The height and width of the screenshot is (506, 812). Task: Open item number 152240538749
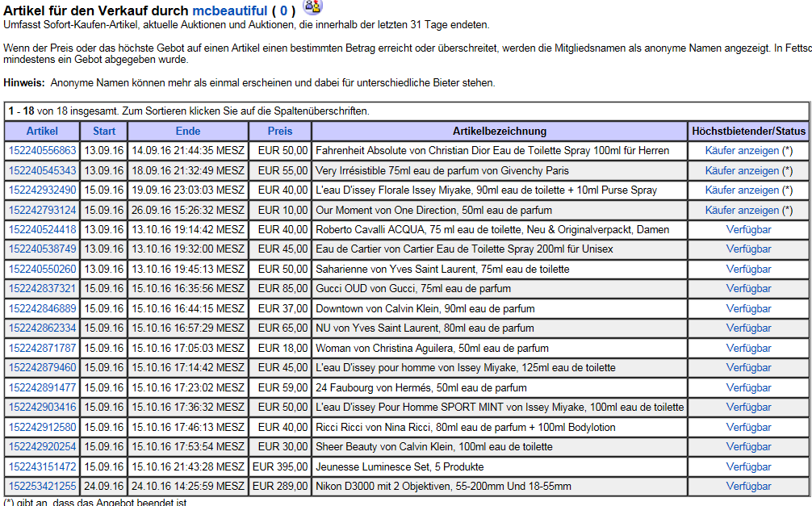point(43,249)
